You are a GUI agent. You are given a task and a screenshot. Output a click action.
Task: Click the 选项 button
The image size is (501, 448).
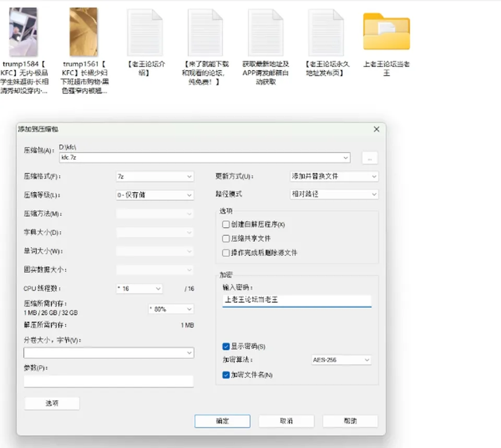click(x=52, y=404)
